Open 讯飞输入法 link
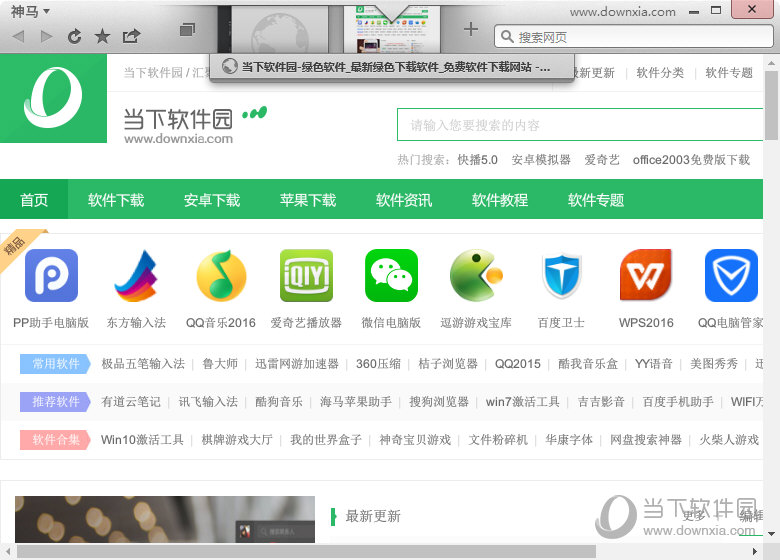The height and width of the screenshot is (560, 780). [208, 401]
